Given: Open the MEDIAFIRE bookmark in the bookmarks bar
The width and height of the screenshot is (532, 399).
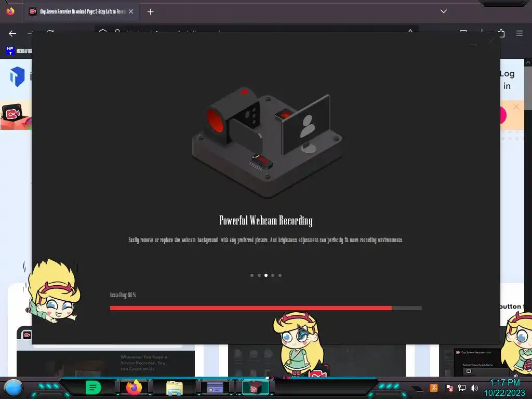Looking at the screenshot, I should pyautogui.click(x=19, y=51).
